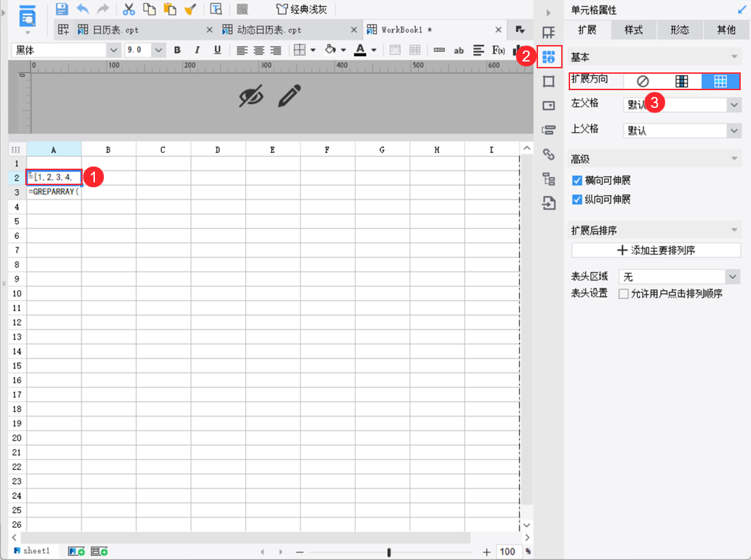This screenshot has width=751, height=560.
Task: Collapse the 扩展后排序 section
Action: pos(734,230)
